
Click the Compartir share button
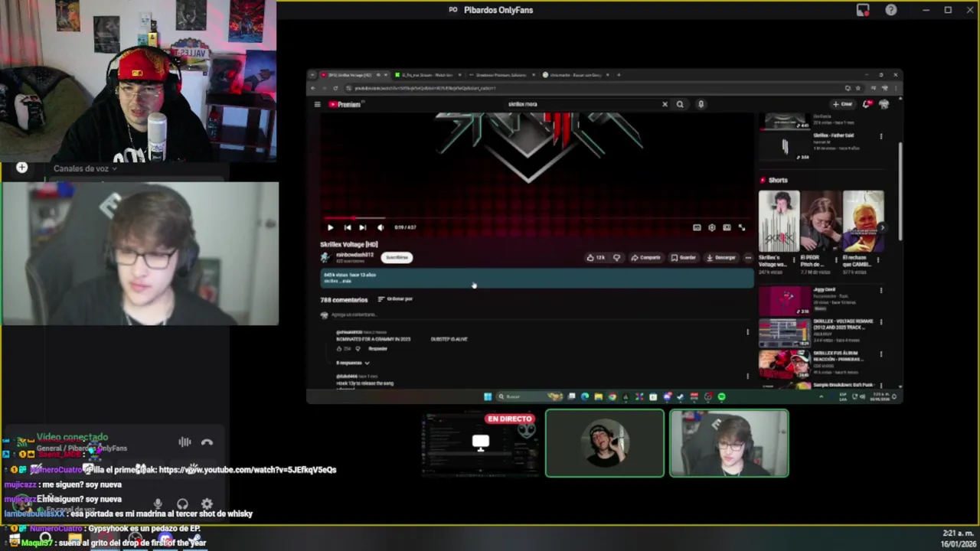coord(645,258)
